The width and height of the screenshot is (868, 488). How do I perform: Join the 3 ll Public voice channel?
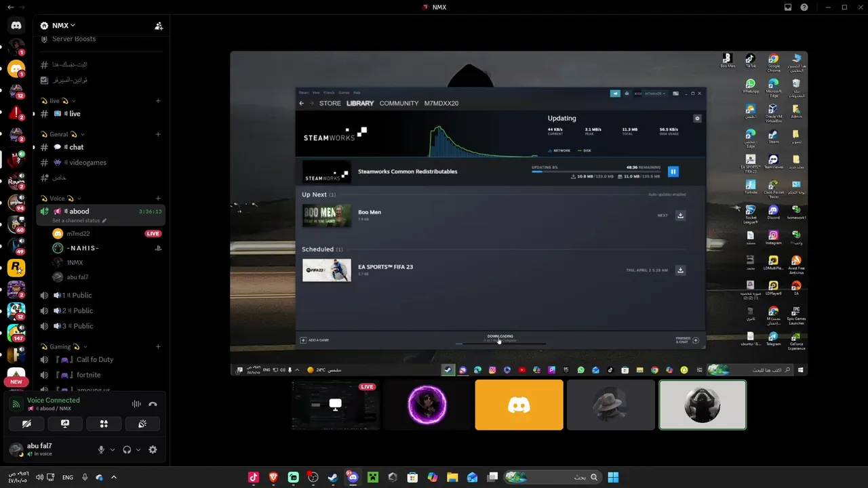coord(100,326)
